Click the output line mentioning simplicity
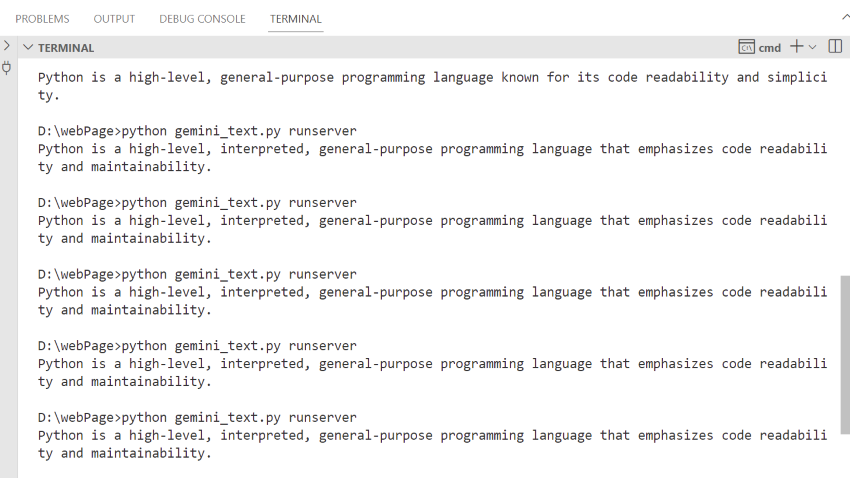This screenshot has width=850, height=478. tap(432, 77)
